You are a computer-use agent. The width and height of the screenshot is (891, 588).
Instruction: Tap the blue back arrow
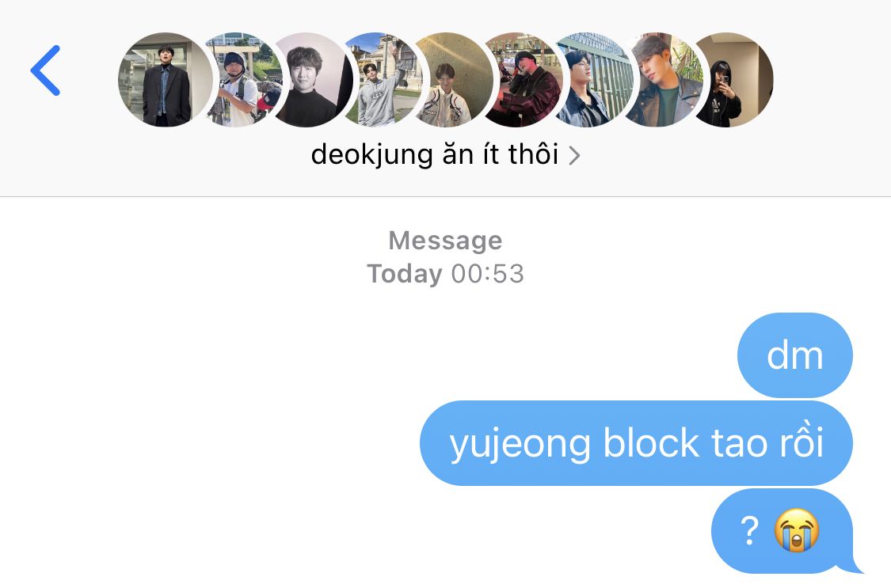coord(45,70)
